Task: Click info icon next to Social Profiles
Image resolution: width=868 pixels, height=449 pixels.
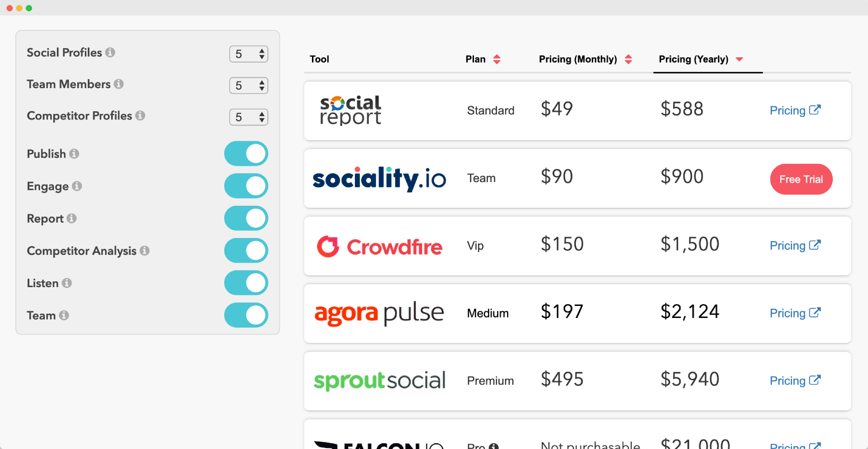Action: (x=110, y=53)
